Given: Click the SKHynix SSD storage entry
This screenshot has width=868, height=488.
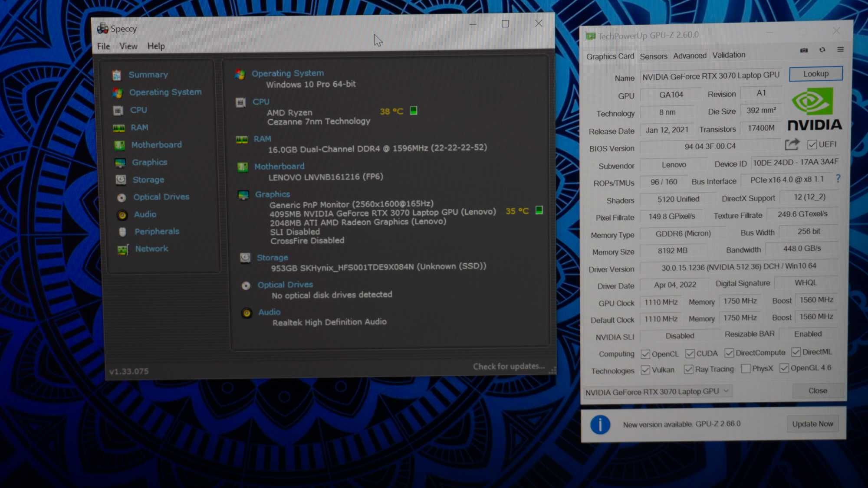Looking at the screenshot, I should (x=378, y=267).
